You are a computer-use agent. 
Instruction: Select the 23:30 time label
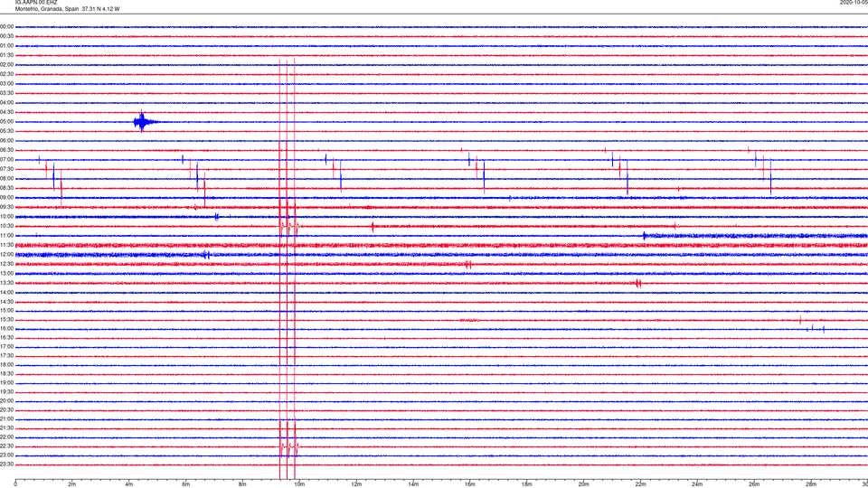[x=6, y=465]
